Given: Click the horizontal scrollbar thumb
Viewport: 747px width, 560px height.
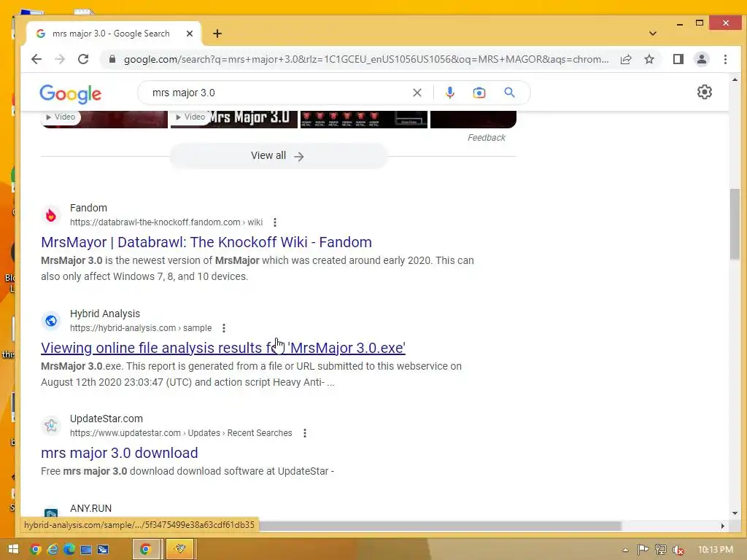Looking at the screenshot, I should point(440,526).
